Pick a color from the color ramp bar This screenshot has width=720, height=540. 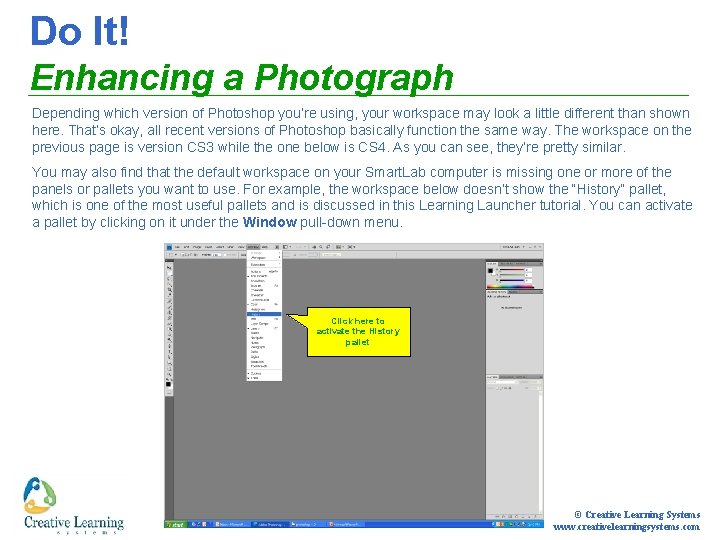[511, 286]
